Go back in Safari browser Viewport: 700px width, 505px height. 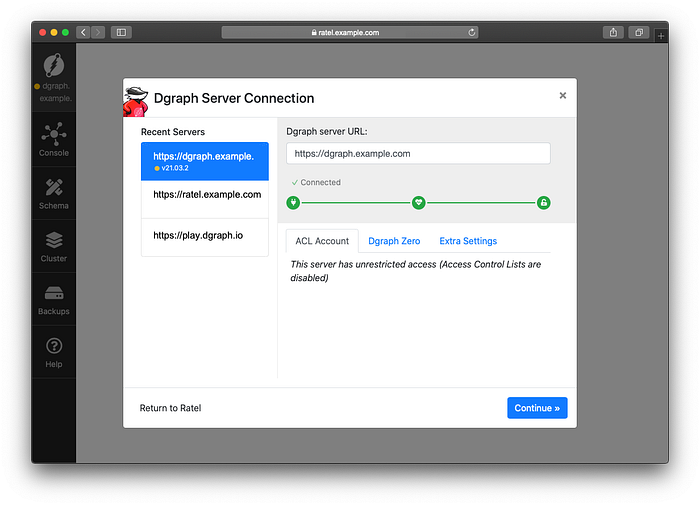[83, 32]
